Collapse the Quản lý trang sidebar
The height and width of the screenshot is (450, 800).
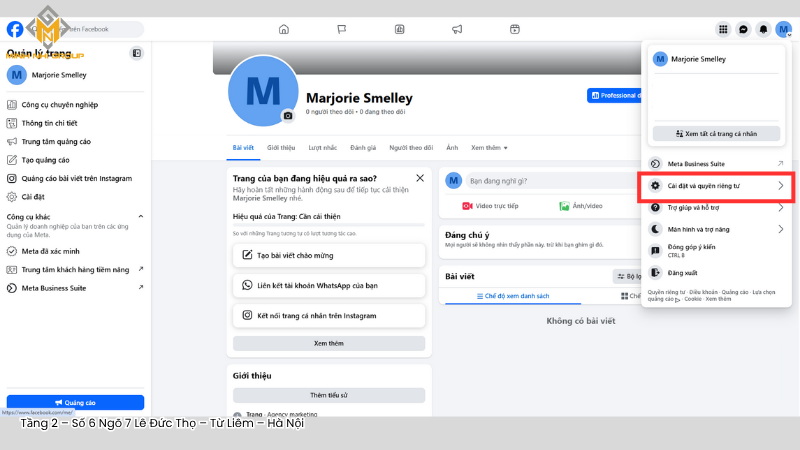pos(137,53)
